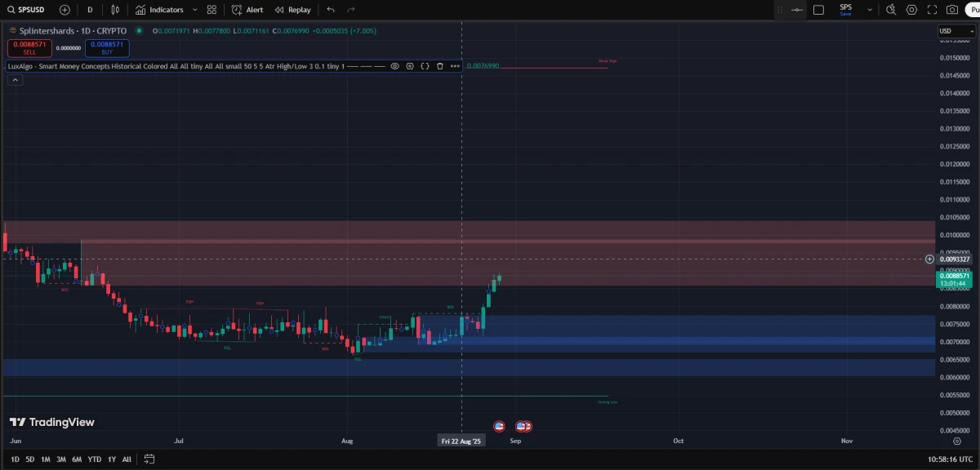Screen dimensions: 980x470
Task: Select the 3M date range
Action: click(x=61, y=459)
